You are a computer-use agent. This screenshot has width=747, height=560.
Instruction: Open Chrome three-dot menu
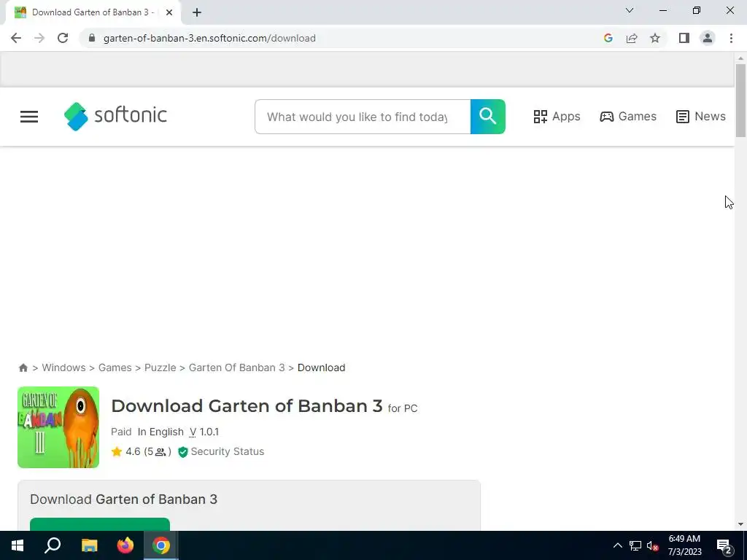point(731,38)
